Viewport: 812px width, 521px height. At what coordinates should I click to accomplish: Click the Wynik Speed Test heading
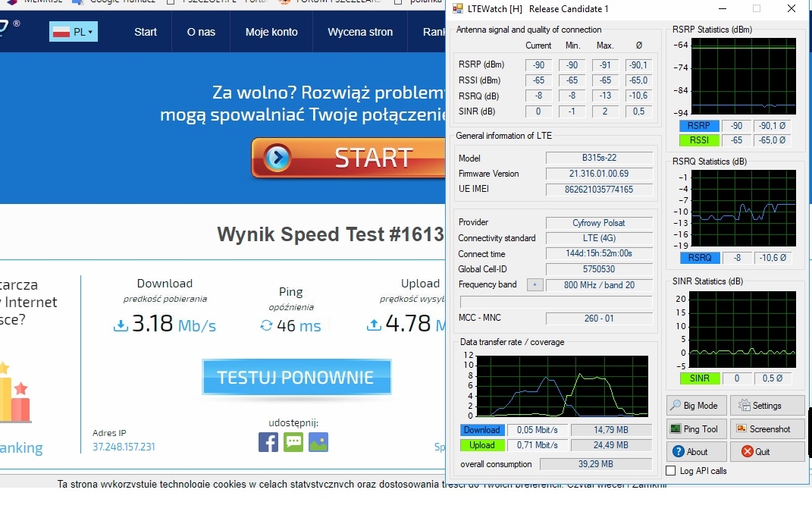(x=331, y=234)
